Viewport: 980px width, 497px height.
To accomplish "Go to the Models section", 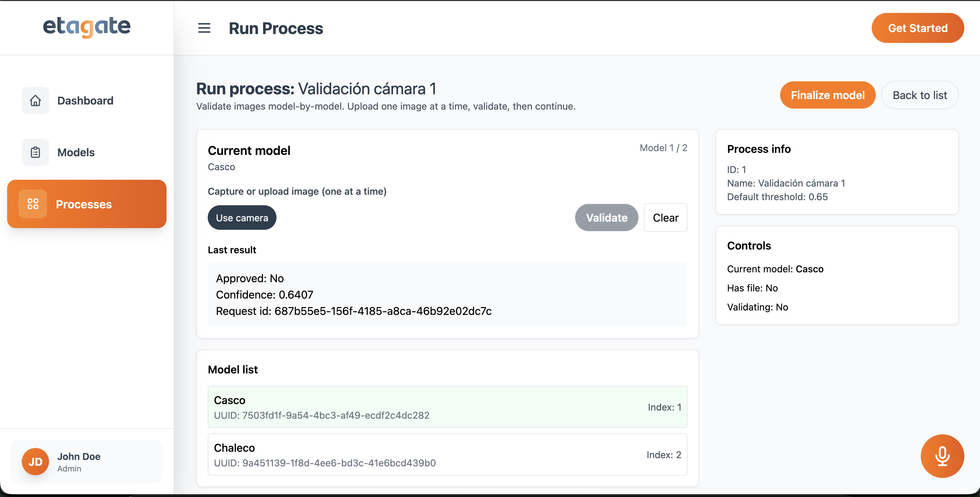I will click(x=76, y=152).
